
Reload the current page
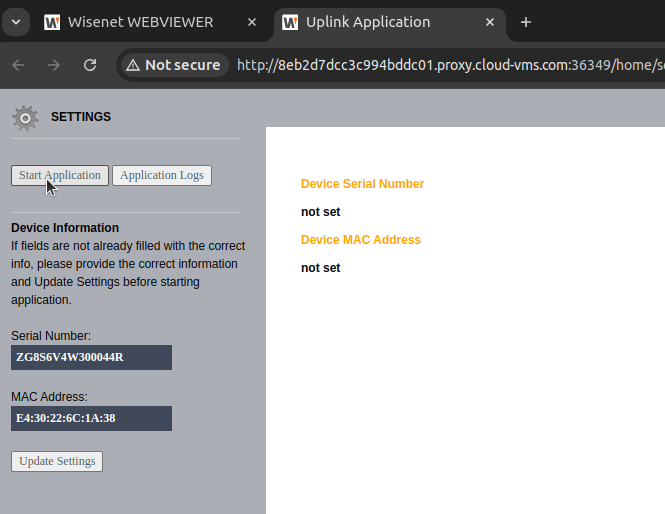90,65
